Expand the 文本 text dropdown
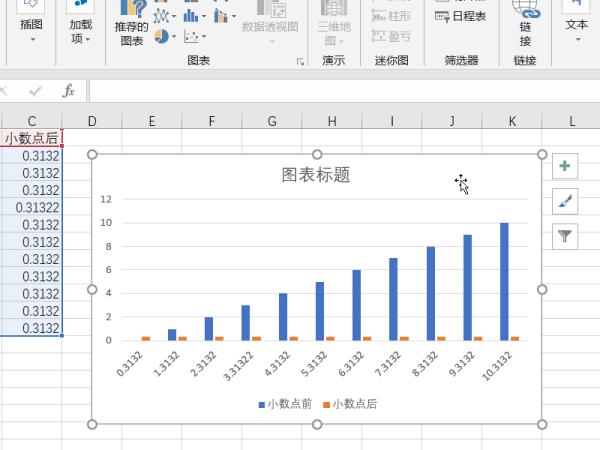This screenshot has width=600, height=450. [x=578, y=39]
